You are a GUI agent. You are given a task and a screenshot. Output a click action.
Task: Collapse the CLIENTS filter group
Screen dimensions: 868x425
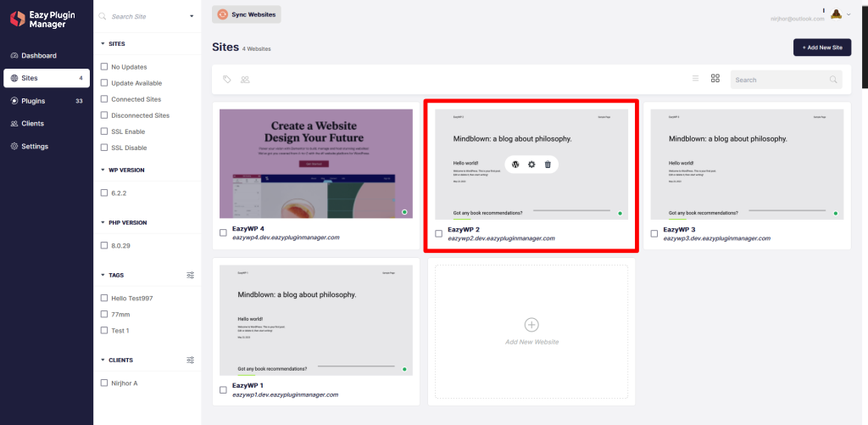click(103, 360)
